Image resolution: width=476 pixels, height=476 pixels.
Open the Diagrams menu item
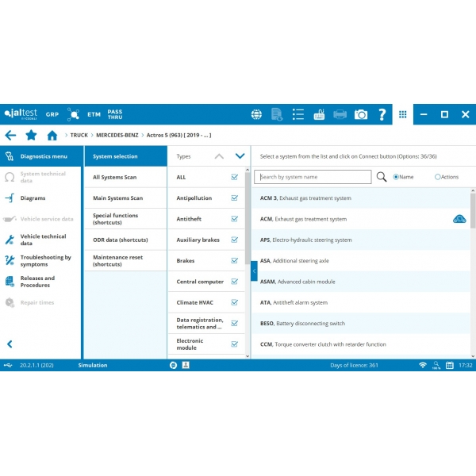pos(33,198)
